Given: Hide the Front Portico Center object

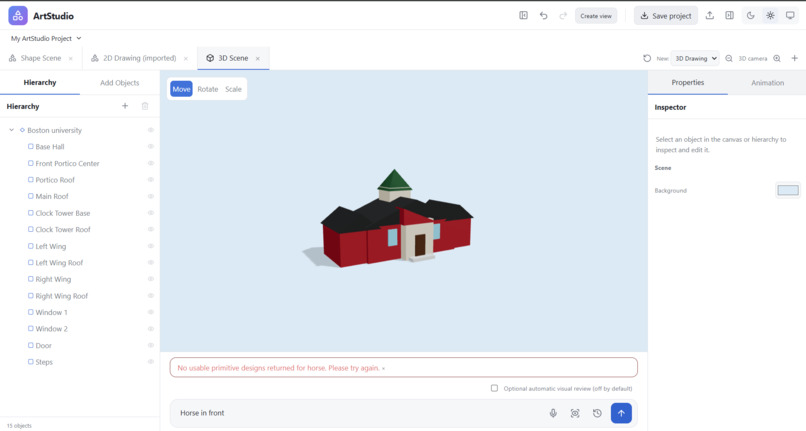Looking at the screenshot, I should (x=151, y=163).
